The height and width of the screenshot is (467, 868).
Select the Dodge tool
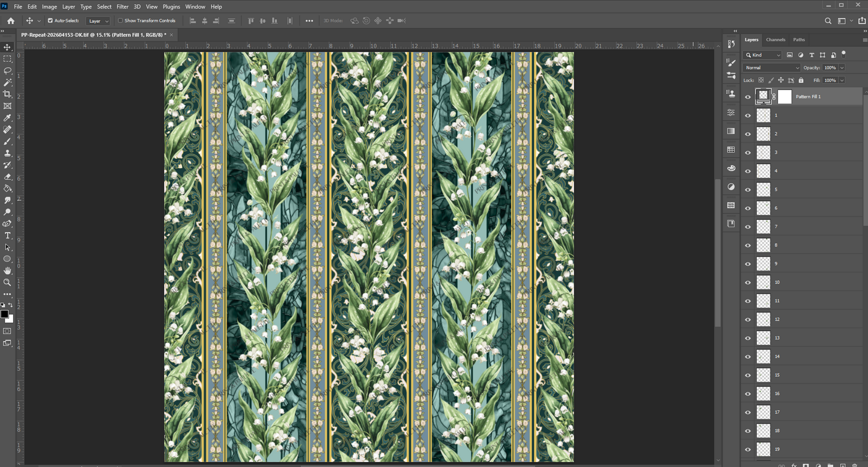coord(7,212)
